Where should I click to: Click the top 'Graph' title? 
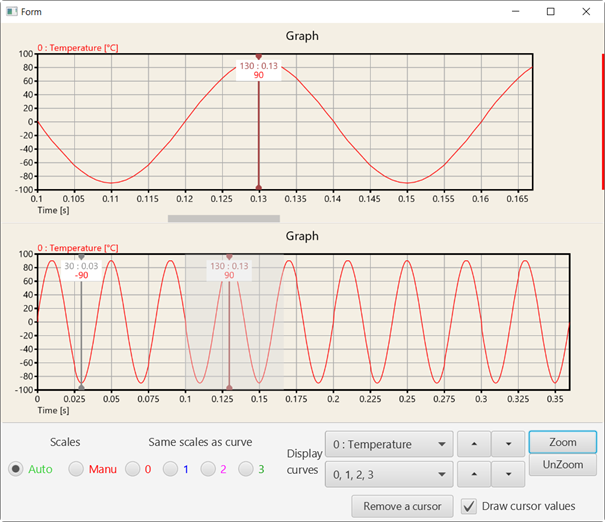tap(302, 36)
